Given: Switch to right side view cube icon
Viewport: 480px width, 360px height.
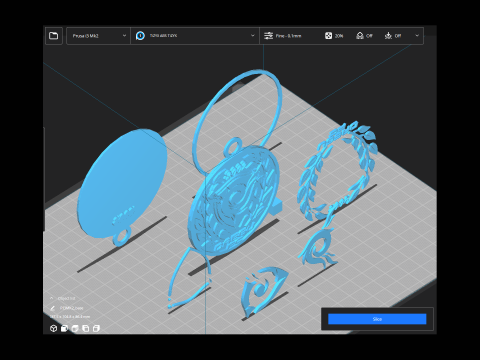Looking at the screenshot, I should (x=96, y=329).
